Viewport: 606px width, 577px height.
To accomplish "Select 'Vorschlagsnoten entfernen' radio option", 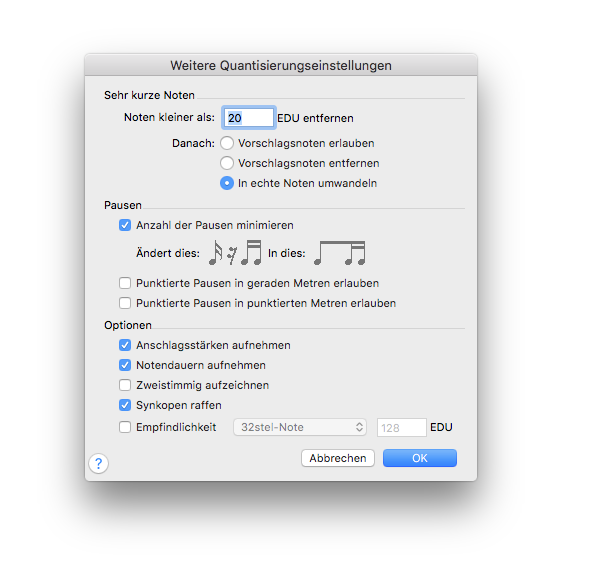I will [227, 163].
